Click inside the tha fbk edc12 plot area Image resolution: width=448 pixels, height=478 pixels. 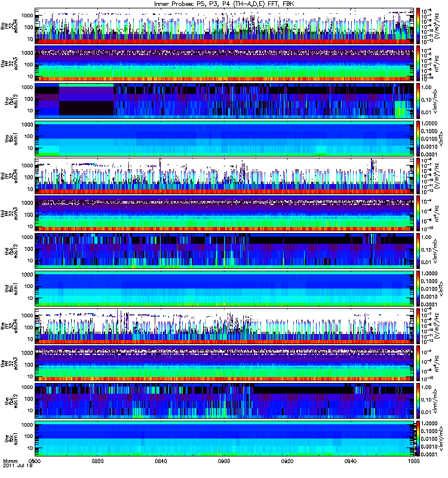click(224, 101)
